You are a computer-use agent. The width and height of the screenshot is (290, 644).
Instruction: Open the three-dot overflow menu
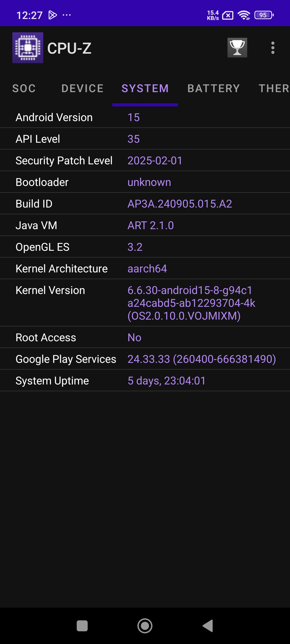tap(273, 47)
